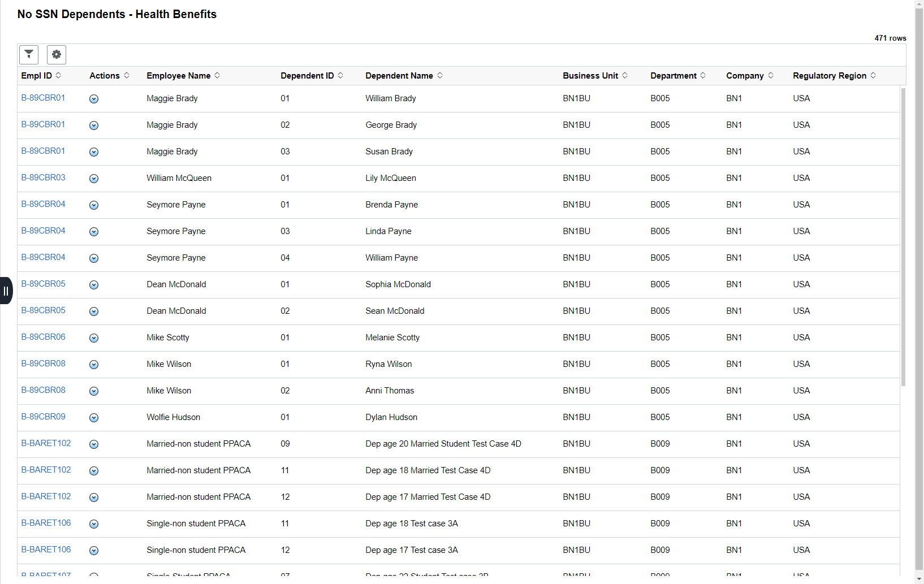
Task: Sort by Business Unit column
Action: click(x=595, y=76)
